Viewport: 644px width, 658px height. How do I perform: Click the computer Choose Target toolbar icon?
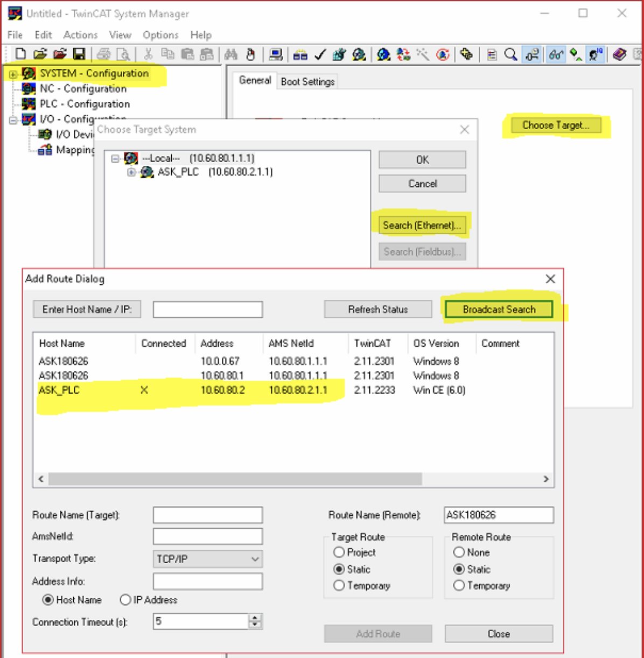point(276,54)
